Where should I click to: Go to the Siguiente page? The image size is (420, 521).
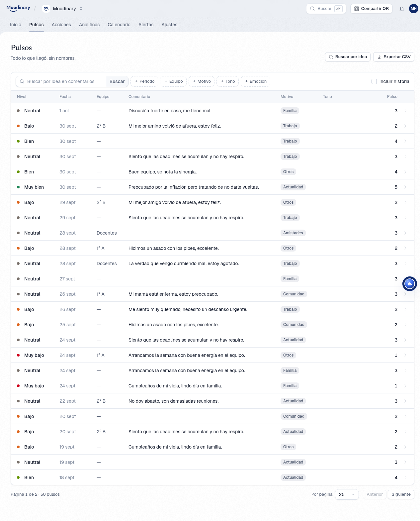click(x=401, y=494)
